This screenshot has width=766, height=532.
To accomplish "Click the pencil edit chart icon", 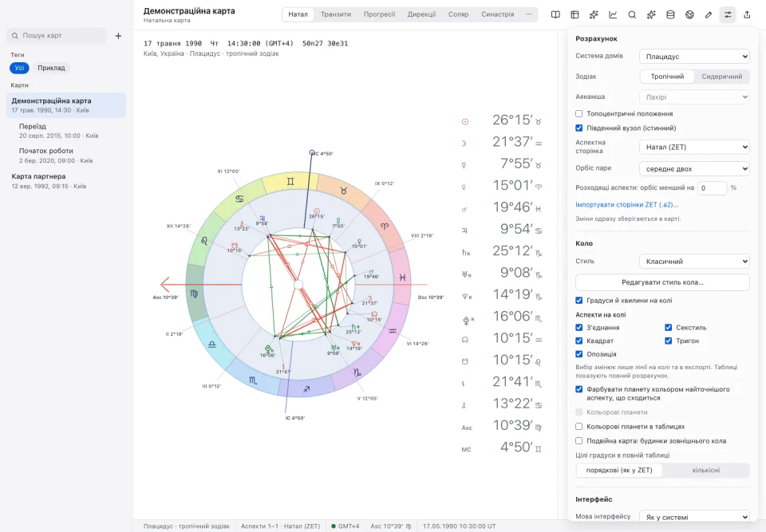I will [709, 14].
